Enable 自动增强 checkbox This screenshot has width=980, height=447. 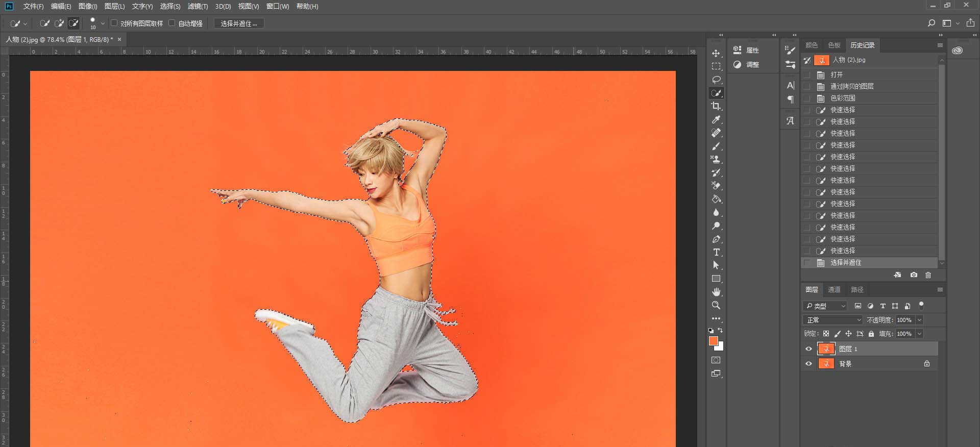tap(172, 23)
